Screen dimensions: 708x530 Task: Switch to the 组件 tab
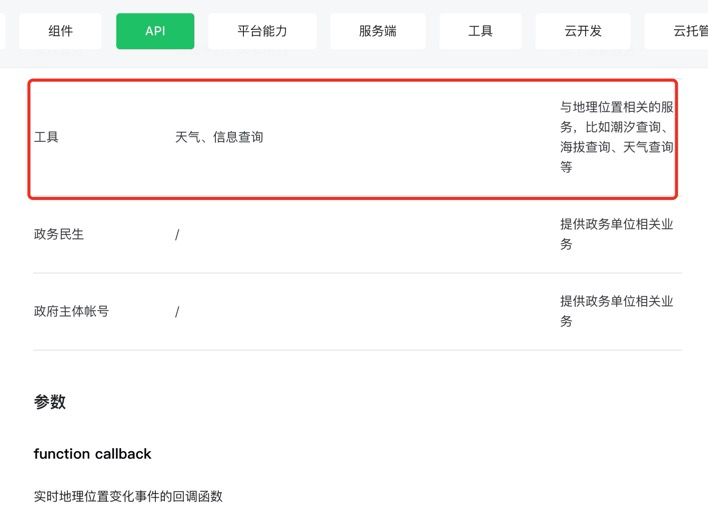pyautogui.click(x=60, y=31)
